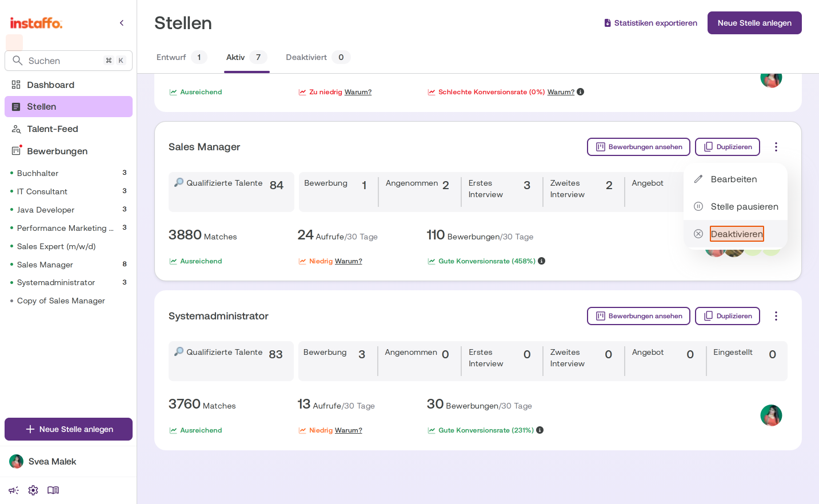819x504 pixels.
Task: Open the three-dot menu of Systemadministrator
Action: coord(776,316)
